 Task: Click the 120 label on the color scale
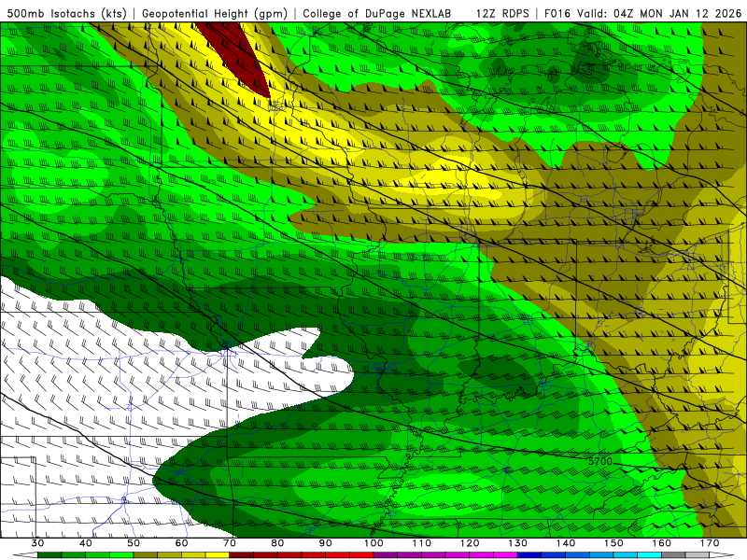tap(470, 543)
